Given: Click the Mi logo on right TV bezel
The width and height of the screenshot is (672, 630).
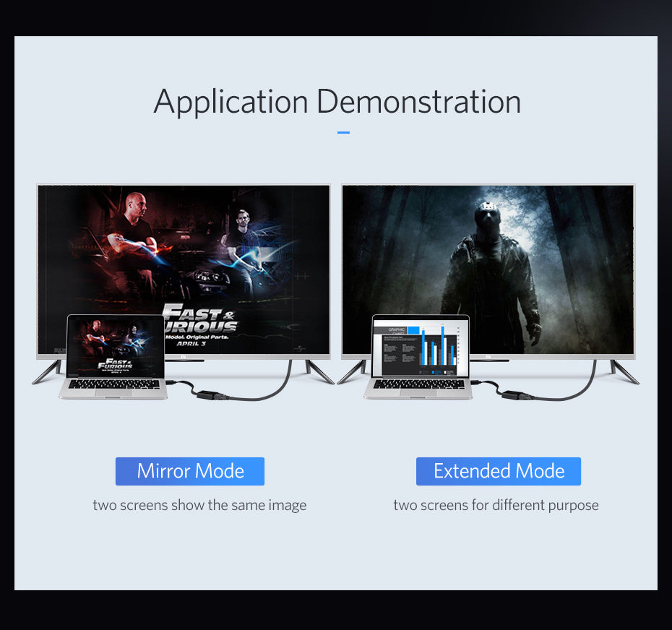Looking at the screenshot, I should click(488, 357).
